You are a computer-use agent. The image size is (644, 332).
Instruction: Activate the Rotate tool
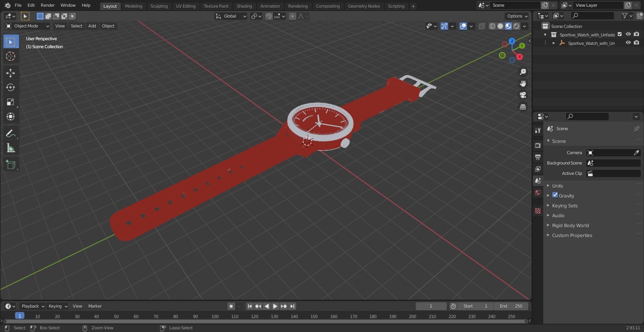coord(10,87)
